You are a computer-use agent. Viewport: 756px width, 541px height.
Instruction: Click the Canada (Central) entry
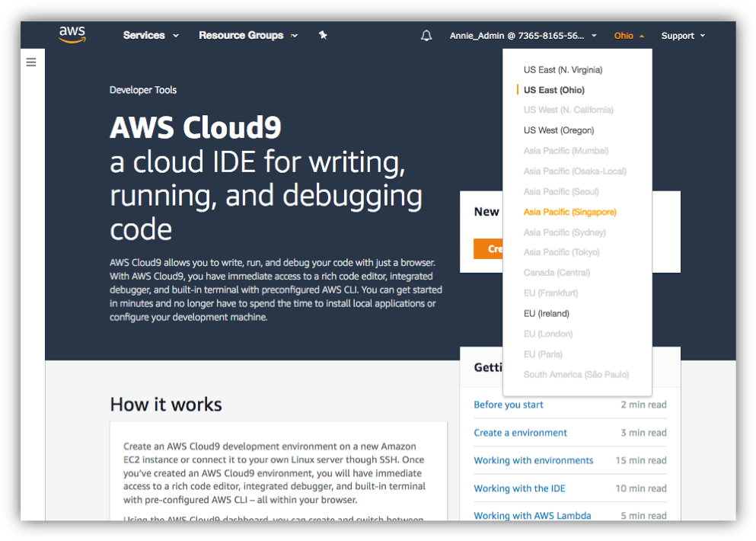[557, 273]
